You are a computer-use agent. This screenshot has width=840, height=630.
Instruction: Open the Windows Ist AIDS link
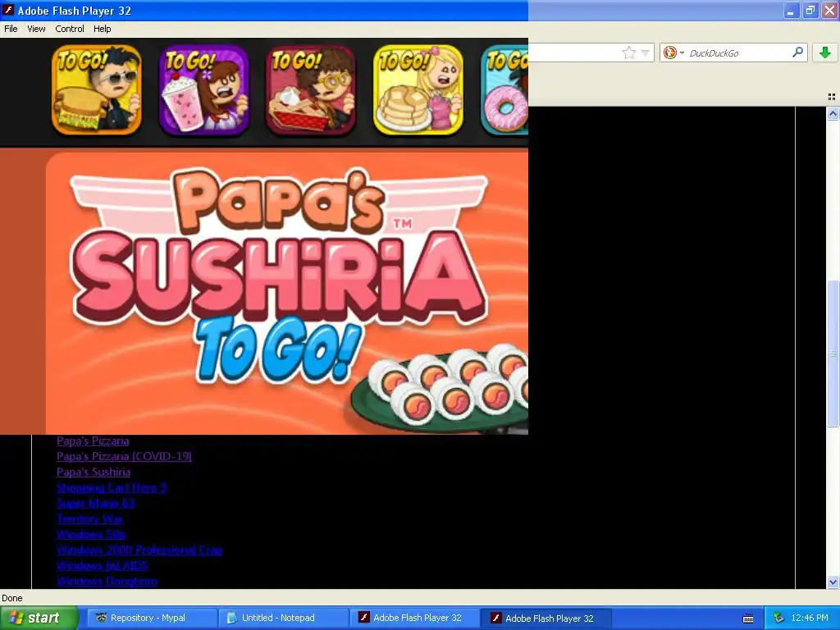(103, 565)
